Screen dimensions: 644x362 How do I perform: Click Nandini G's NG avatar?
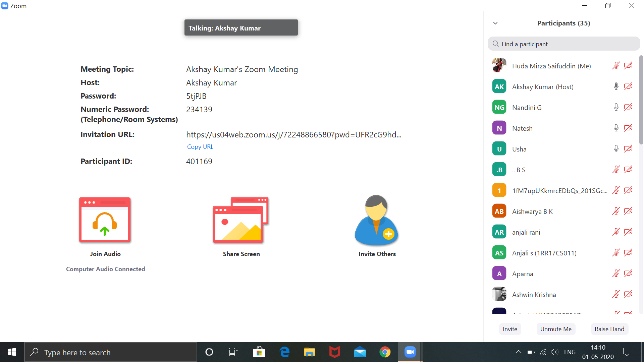(x=499, y=107)
